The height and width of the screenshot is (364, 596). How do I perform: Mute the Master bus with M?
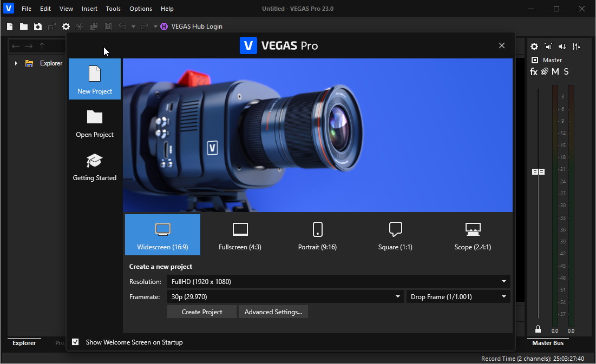coord(555,72)
